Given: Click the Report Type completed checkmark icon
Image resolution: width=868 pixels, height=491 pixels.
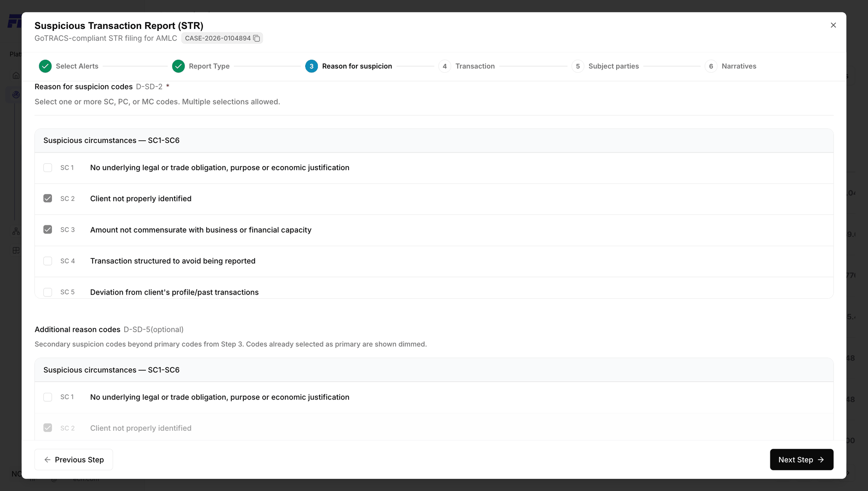Looking at the screenshot, I should coord(179,66).
